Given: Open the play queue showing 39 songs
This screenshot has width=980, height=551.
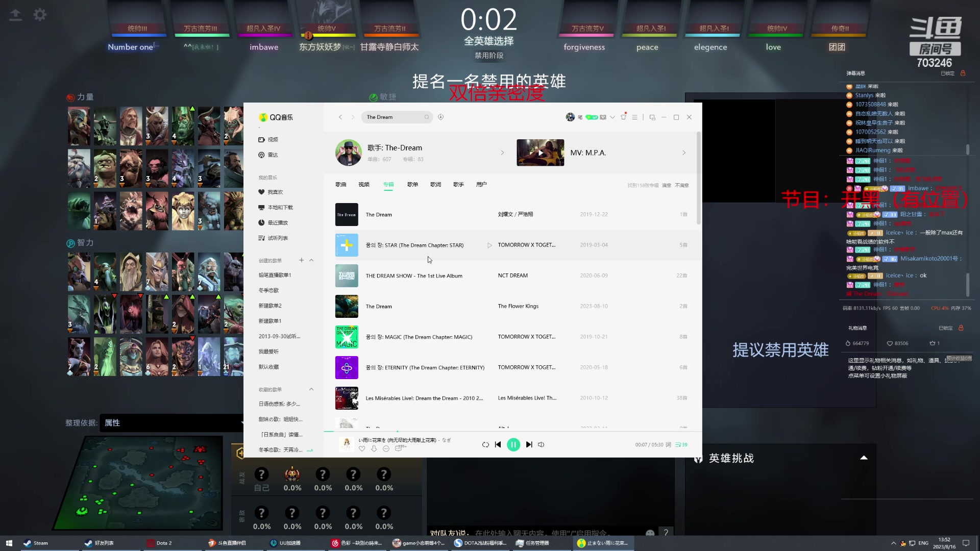Looking at the screenshot, I should pos(681,444).
